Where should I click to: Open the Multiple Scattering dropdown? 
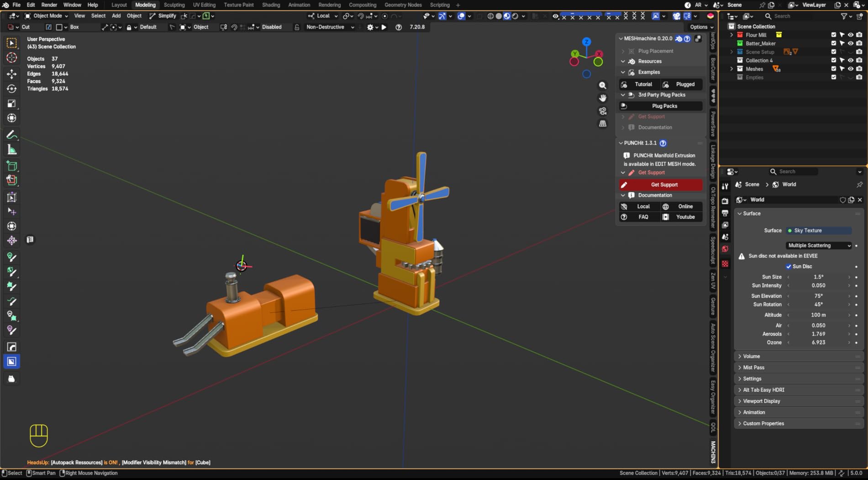pyautogui.click(x=819, y=245)
